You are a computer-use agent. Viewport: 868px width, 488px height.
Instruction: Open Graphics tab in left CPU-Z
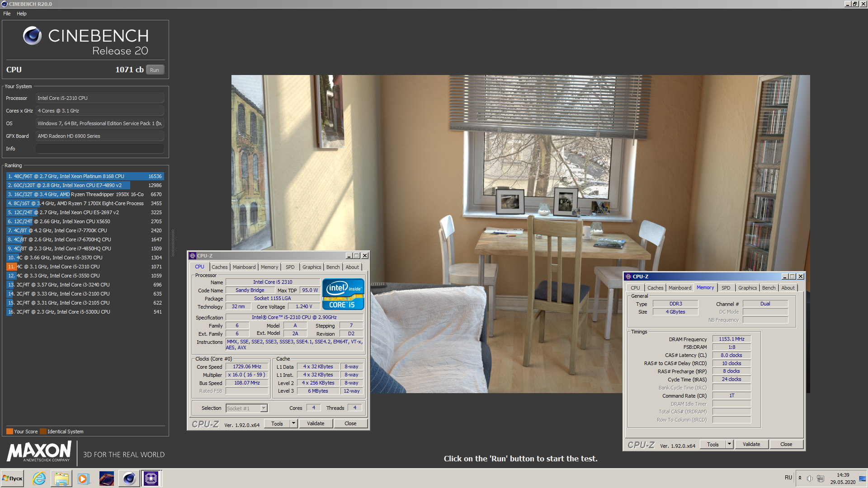point(312,267)
